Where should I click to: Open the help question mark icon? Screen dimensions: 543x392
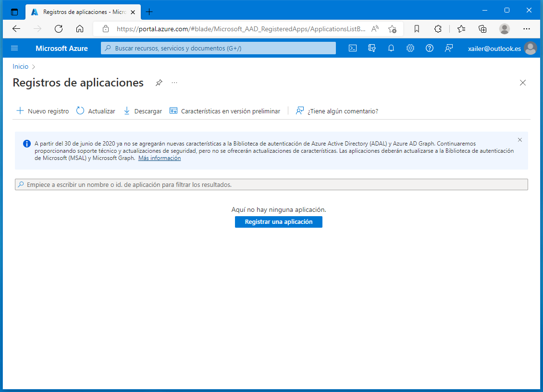[430, 48]
